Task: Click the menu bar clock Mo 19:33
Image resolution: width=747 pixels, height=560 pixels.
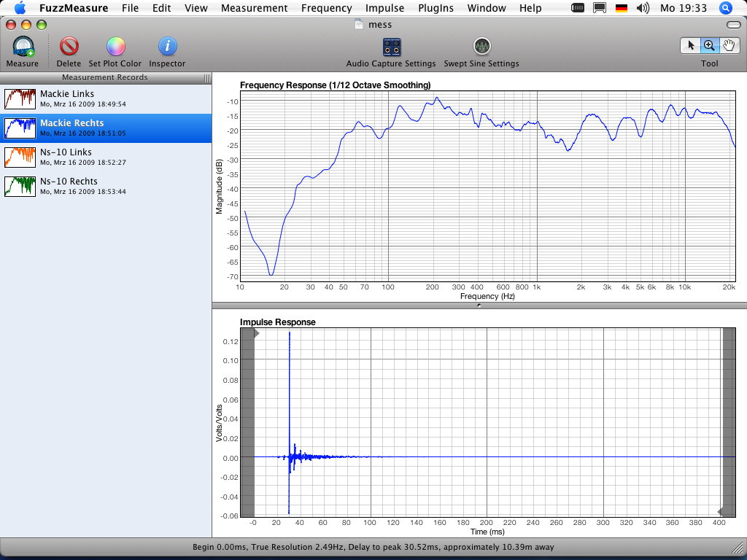Action: [x=683, y=8]
